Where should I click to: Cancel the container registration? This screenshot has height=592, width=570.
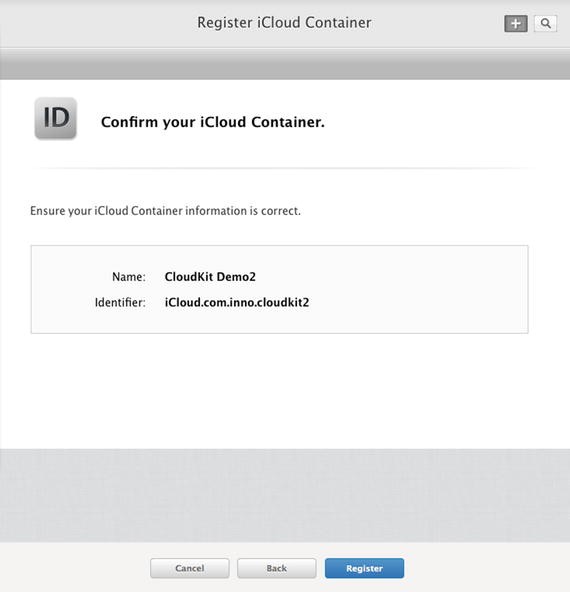click(189, 568)
